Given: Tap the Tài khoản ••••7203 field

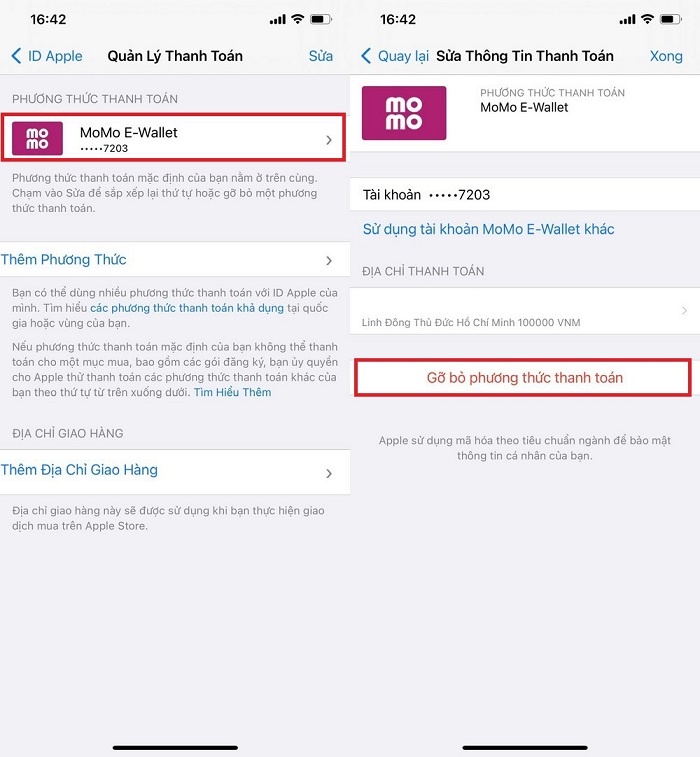Looking at the screenshot, I should point(525,195).
